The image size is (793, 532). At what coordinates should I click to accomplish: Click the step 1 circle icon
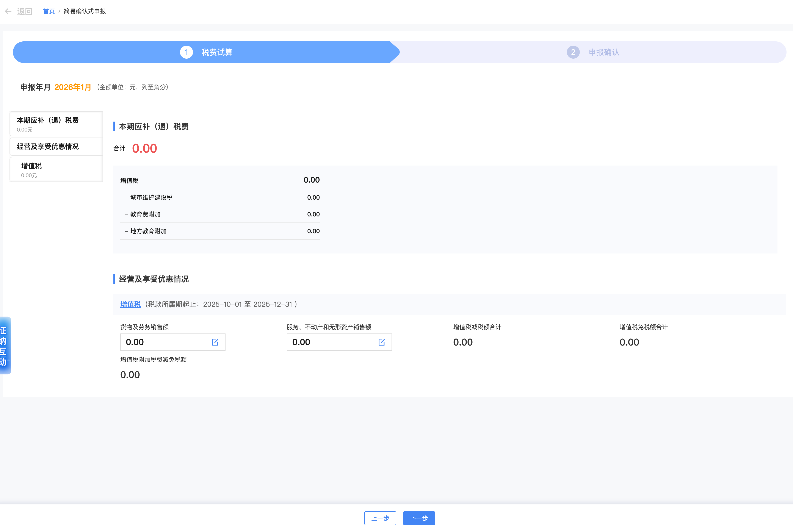186,52
